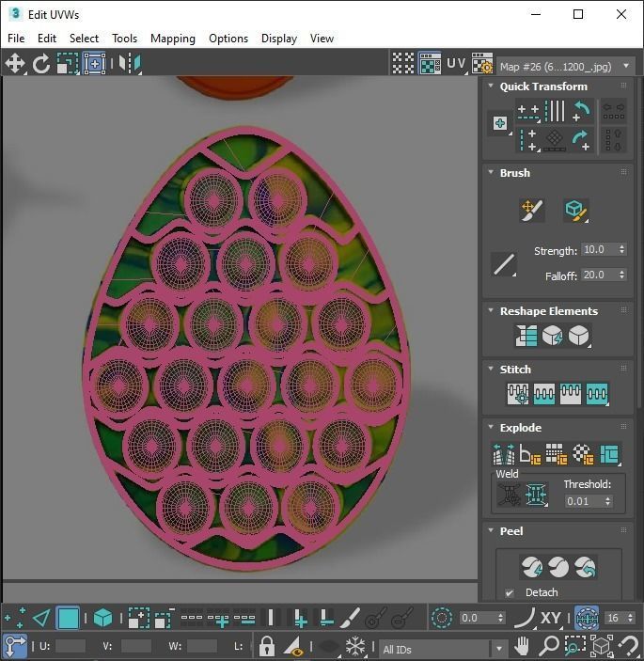644x661 pixels.
Task: Click Rotate -90 around pivot icon
Action: pos(582,111)
